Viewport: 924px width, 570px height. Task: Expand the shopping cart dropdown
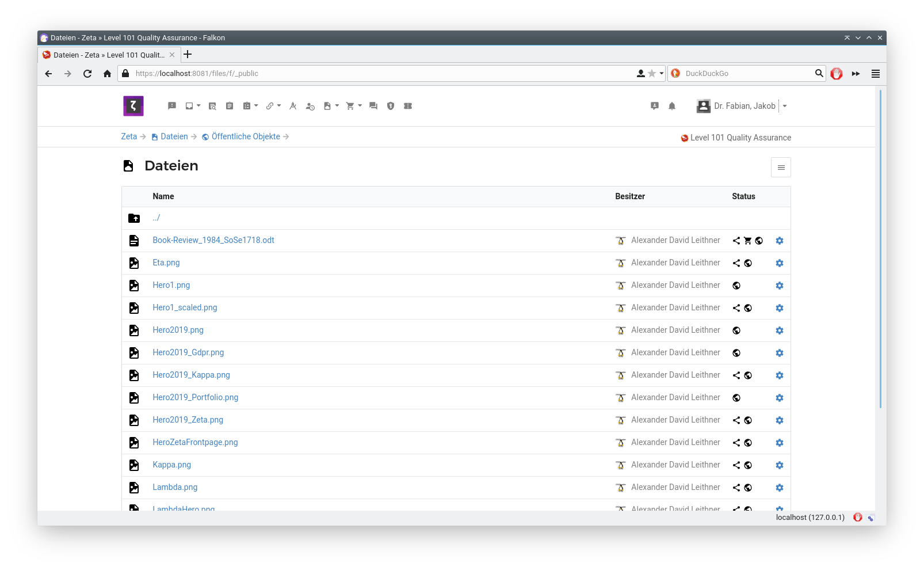point(354,106)
